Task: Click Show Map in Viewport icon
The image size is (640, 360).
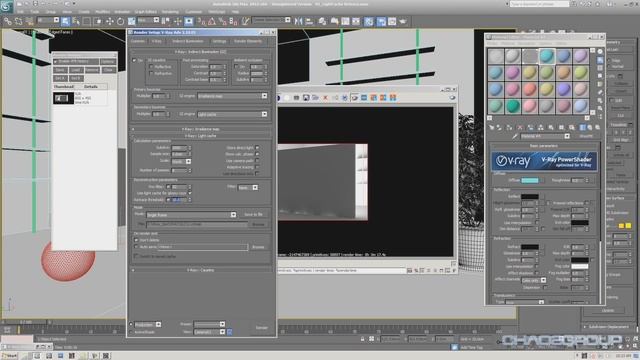Action: coord(571,127)
